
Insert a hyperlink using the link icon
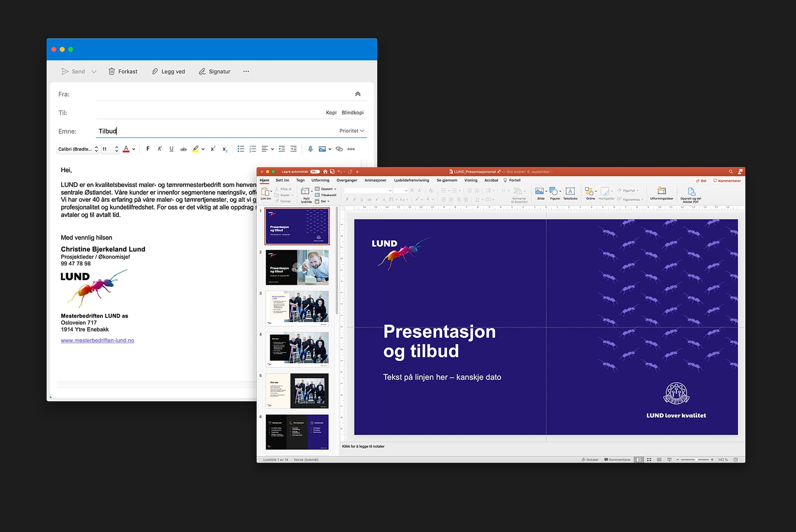(x=339, y=149)
